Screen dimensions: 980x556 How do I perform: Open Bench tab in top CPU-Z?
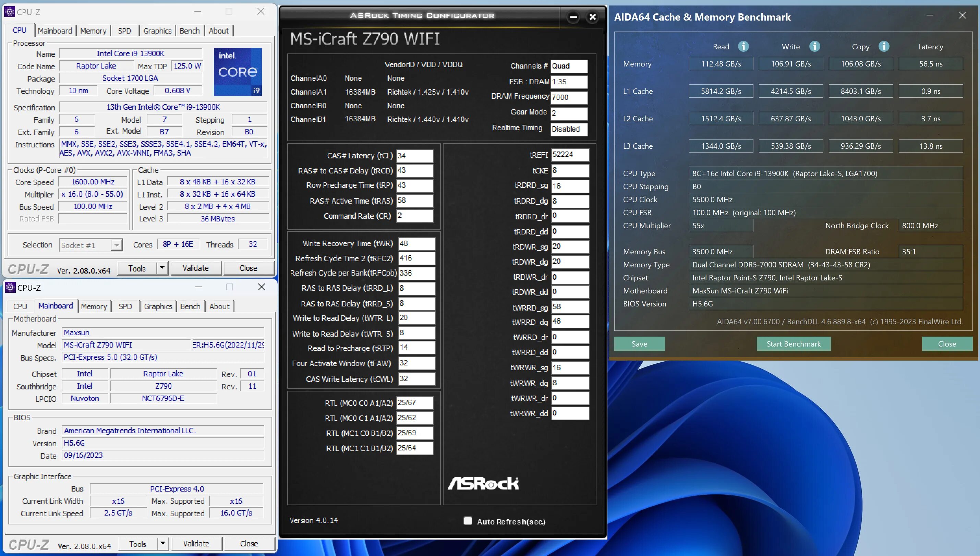point(190,31)
